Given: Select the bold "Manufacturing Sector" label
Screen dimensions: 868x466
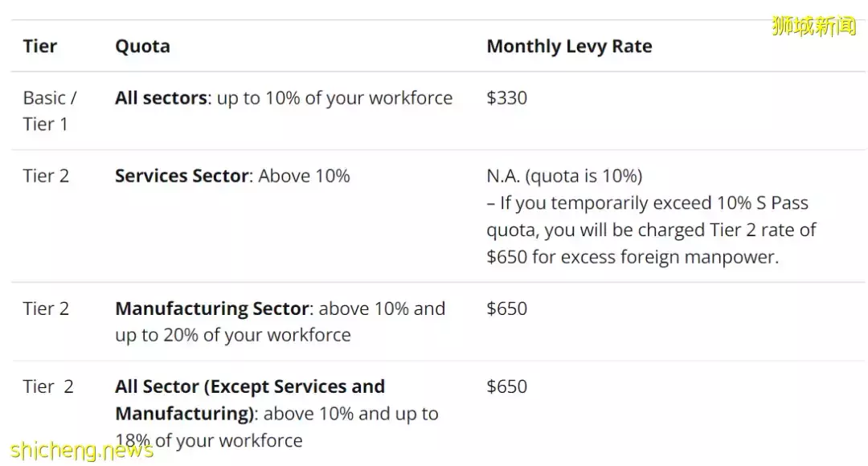Looking at the screenshot, I should [x=212, y=309].
